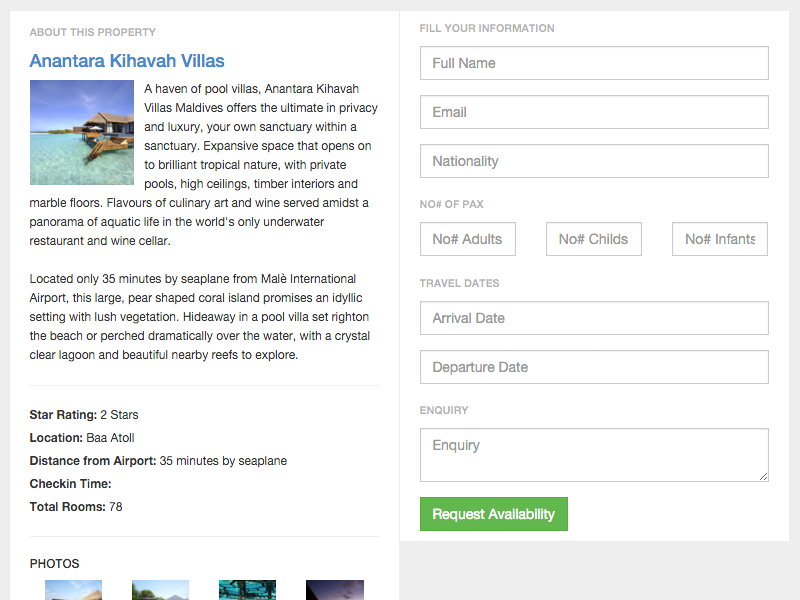Click the 'Total Rooms: 78' text
The height and width of the screenshot is (600, 800).
(76, 507)
